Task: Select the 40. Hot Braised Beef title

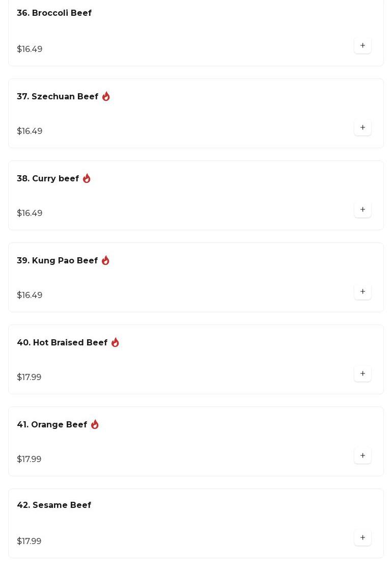Action: point(62,342)
